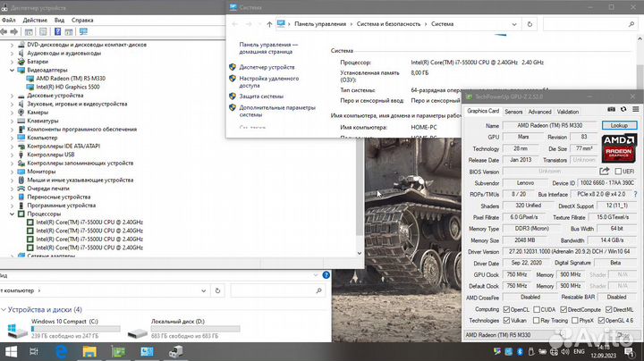The height and width of the screenshot is (361, 644).
Task: Open the GPU-Z hamburger menu icon
Action: coord(635,109)
